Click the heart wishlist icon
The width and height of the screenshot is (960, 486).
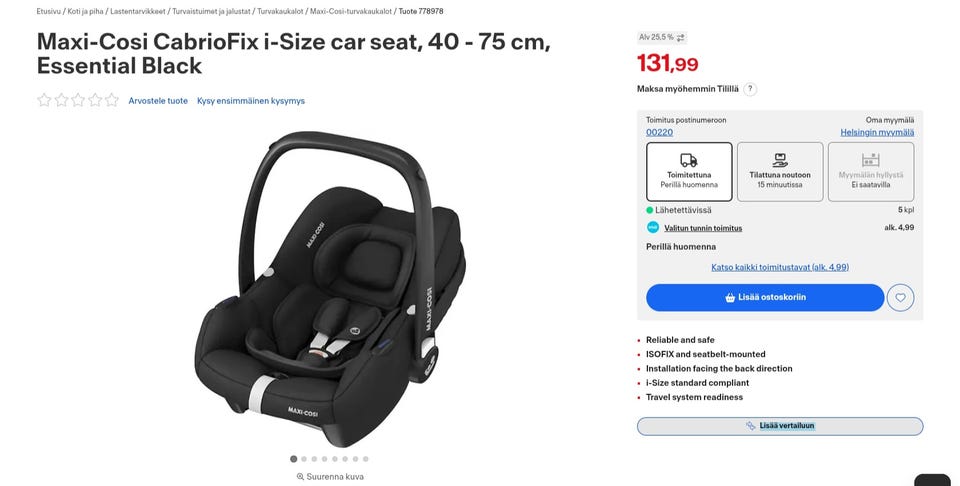900,297
